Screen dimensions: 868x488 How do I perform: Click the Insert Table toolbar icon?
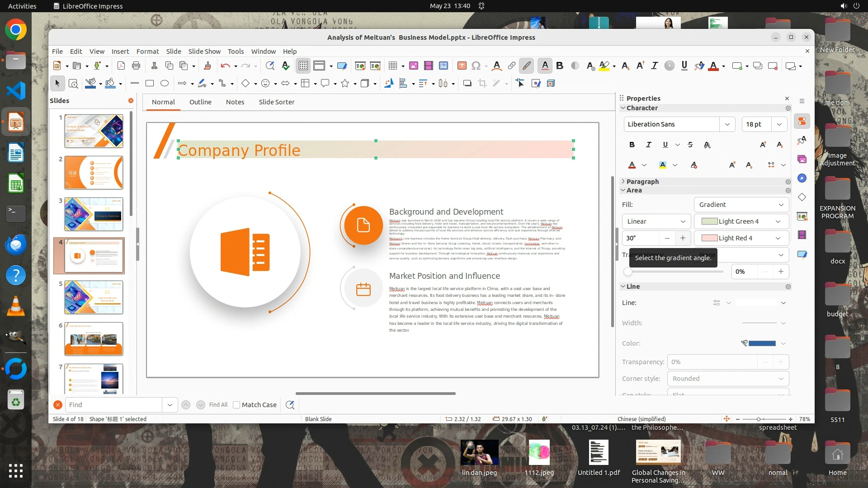pyautogui.click(x=393, y=66)
